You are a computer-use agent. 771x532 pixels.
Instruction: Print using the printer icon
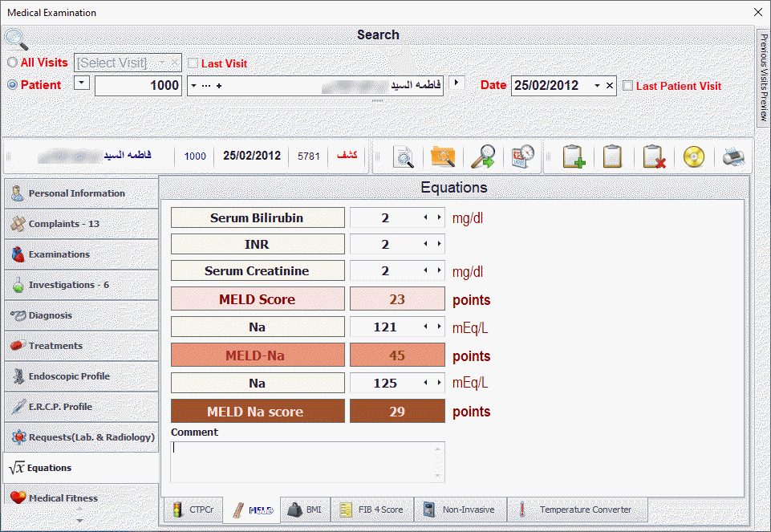[x=732, y=156]
